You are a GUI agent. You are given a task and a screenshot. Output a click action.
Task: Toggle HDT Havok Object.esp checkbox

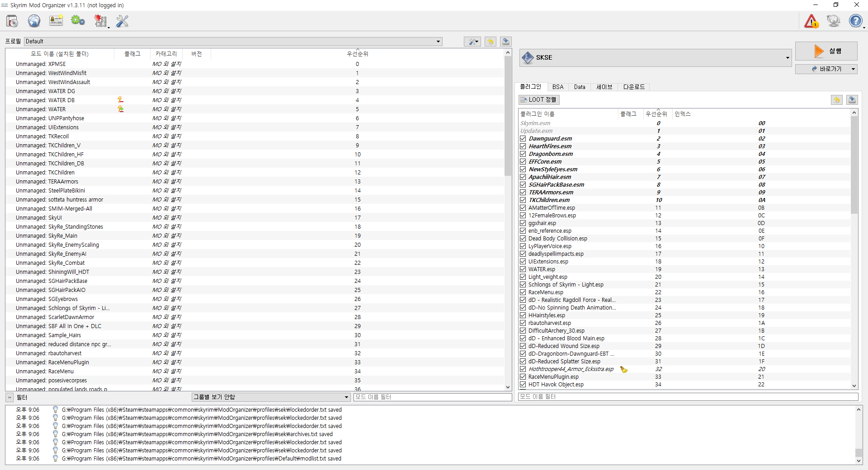(523, 385)
